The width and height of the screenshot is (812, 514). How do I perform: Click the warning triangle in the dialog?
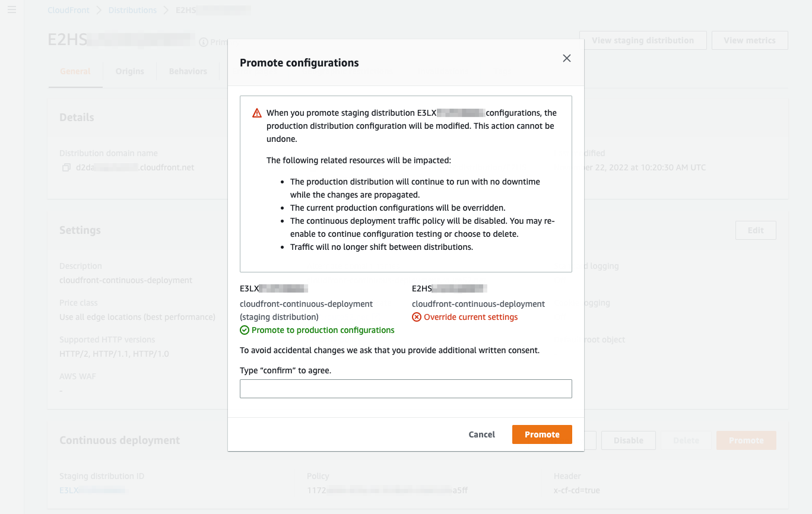(x=256, y=112)
